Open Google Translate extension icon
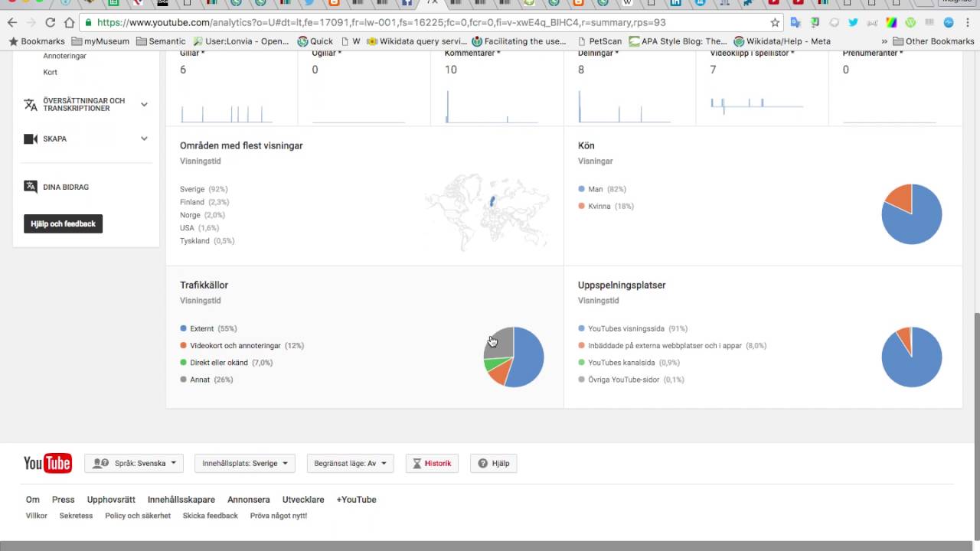The image size is (980, 551). tap(796, 23)
